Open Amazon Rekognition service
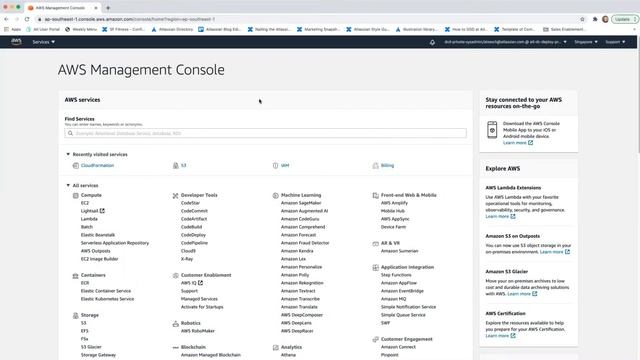640x360 pixels. [302, 283]
